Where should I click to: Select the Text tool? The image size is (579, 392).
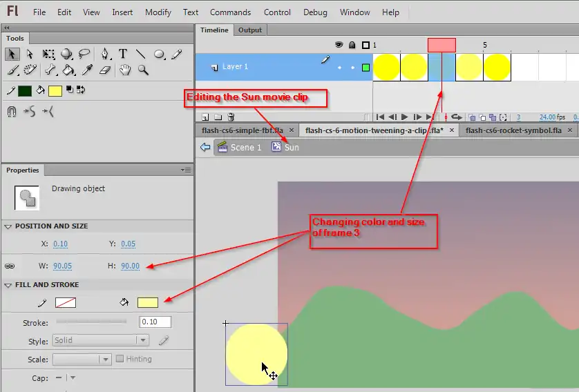(x=123, y=54)
